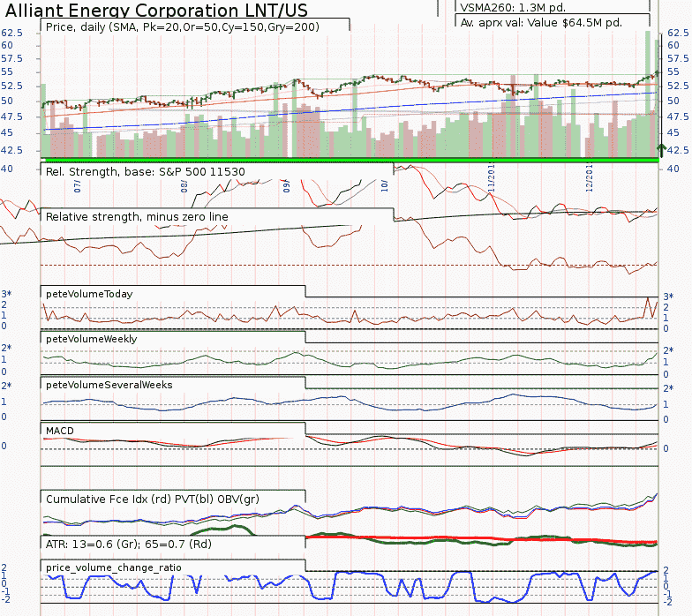Click the green up arrow marker on the price chart
Screen dimensions: 692x616
tap(660, 150)
